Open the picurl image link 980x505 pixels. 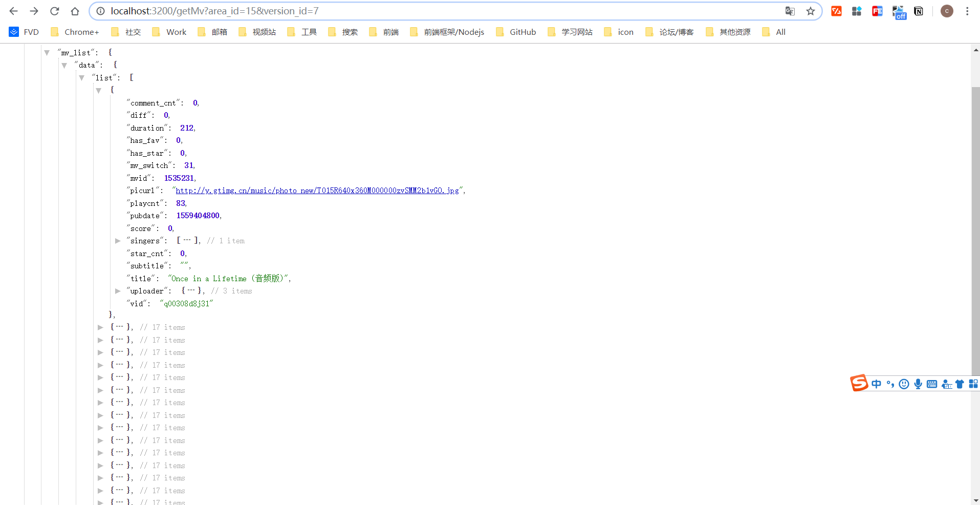click(317, 191)
